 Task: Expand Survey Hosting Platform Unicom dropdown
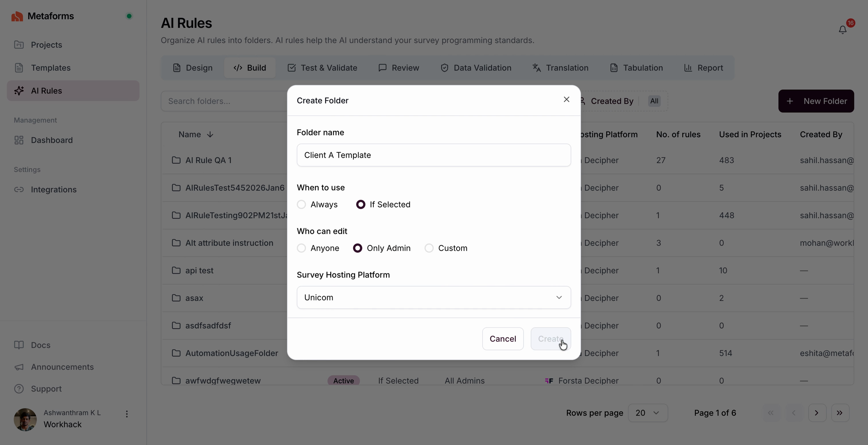point(434,298)
